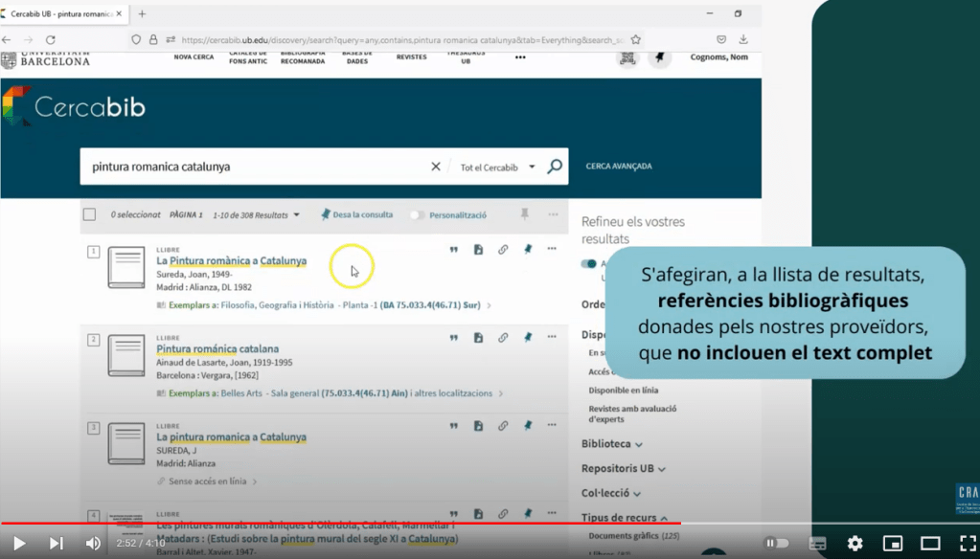
Task: Clear the search box with X icon
Action: point(436,167)
